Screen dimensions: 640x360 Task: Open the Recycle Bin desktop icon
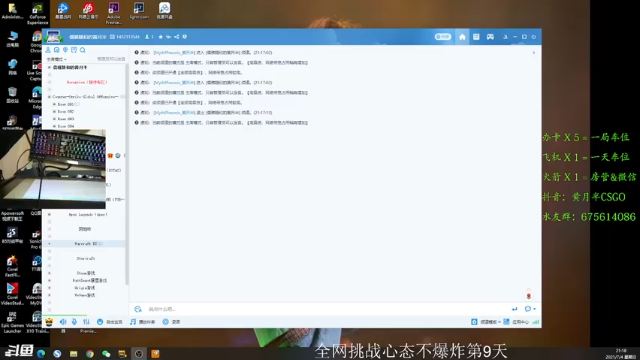coord(12,95)
